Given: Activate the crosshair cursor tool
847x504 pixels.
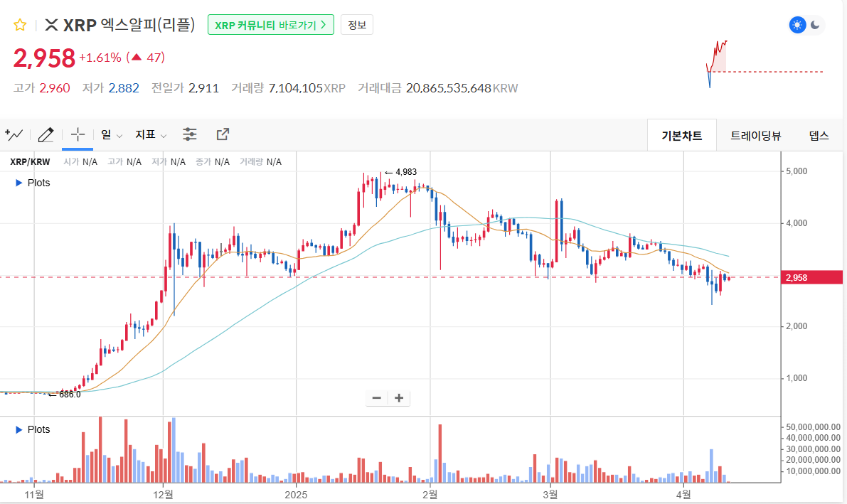Looking at the screenshot, I should 78,134.
